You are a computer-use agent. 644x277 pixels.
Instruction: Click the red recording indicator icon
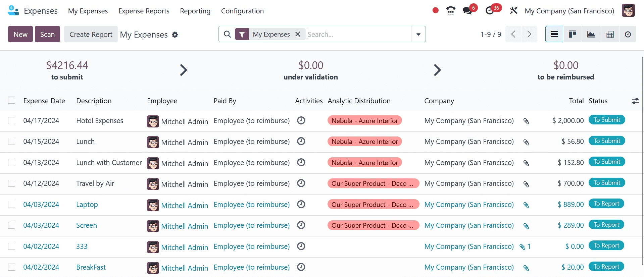(x=436, y=10)
